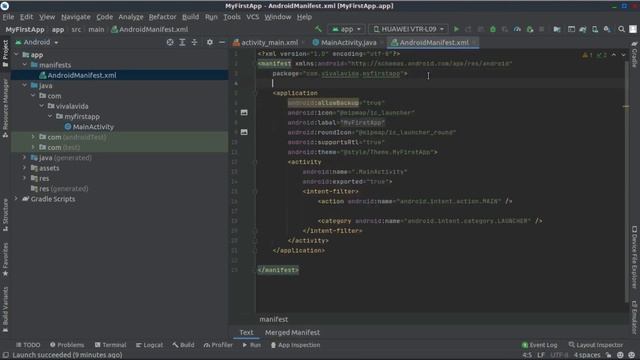This screenshot has height=360, width=640.
Task: Switch to the MainActivity.java editor tab
Action: [348, 42]
